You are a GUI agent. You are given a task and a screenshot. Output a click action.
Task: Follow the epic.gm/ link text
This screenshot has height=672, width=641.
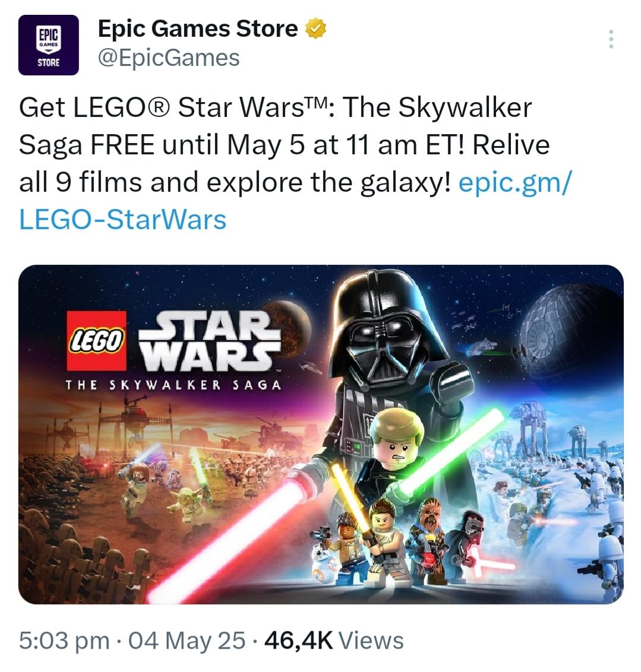(x=515, y=182)
